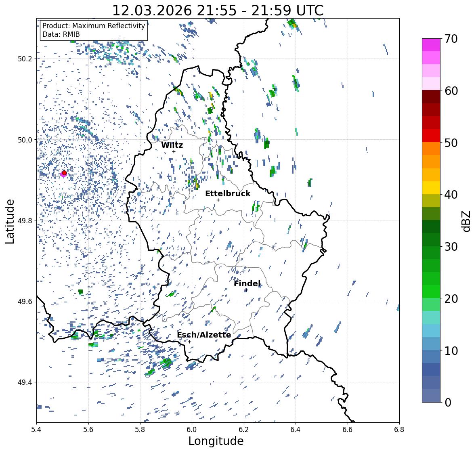Click the Ettelbruck station cross marker
The image size is (476, 451).
pos(218,200)
